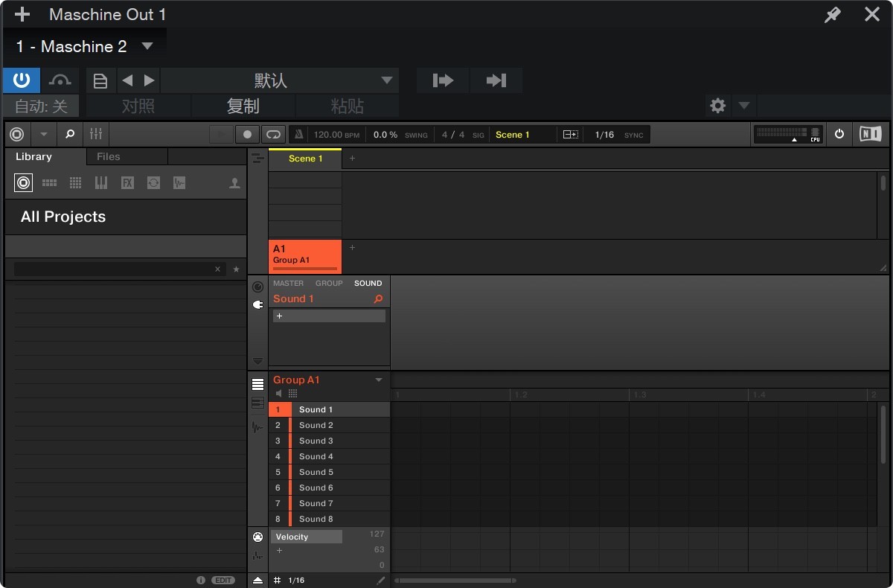The height and width of the screenshot is (588, 893).
Task: Open the Group A1 dropdown menu
Action: pos(380,380)
